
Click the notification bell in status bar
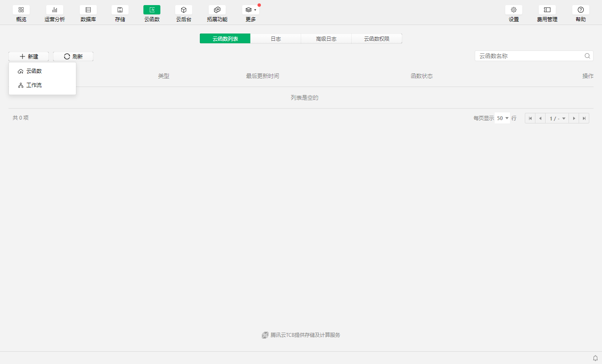pos(595,358)
